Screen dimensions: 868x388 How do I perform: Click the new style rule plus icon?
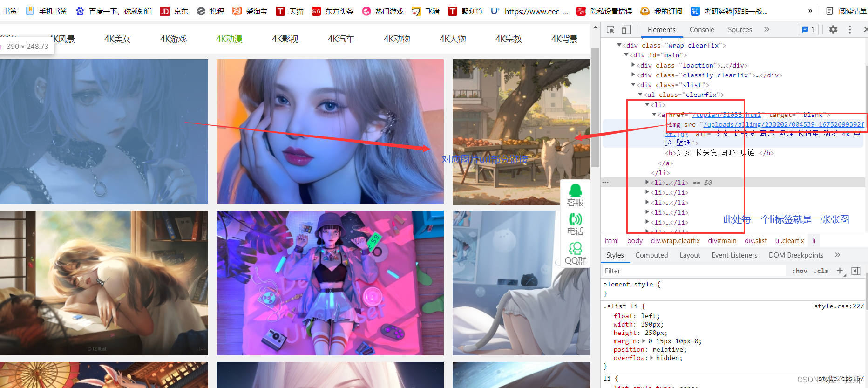point(840,271)
